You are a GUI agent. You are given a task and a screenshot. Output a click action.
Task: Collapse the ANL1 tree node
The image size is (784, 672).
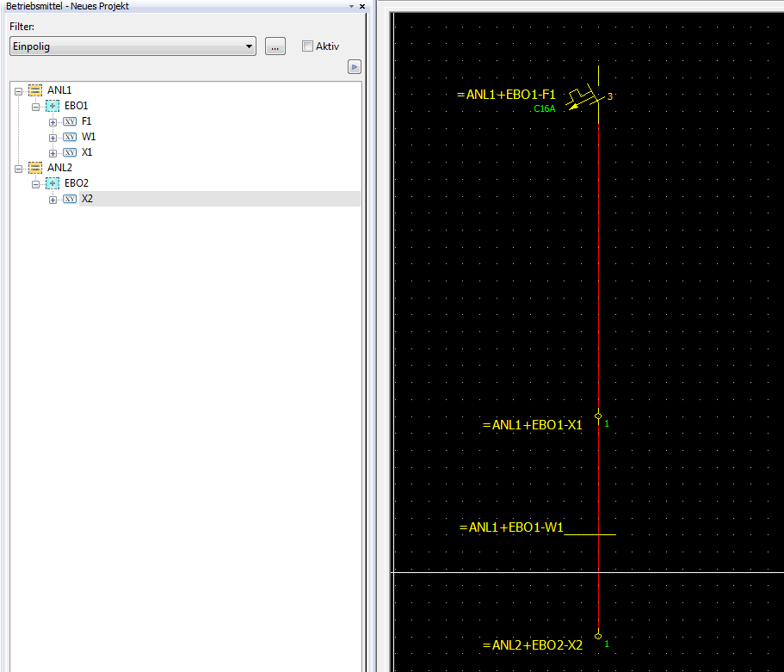point(18,91)
